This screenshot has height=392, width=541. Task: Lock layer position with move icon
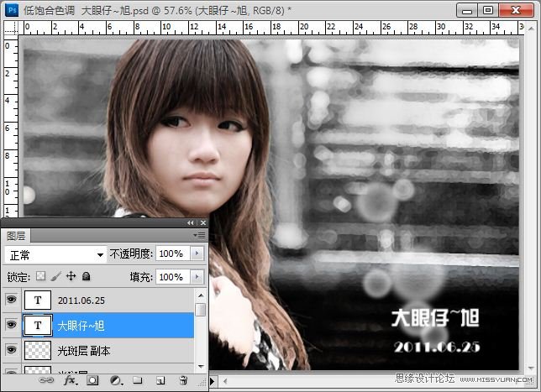point(71,276)
